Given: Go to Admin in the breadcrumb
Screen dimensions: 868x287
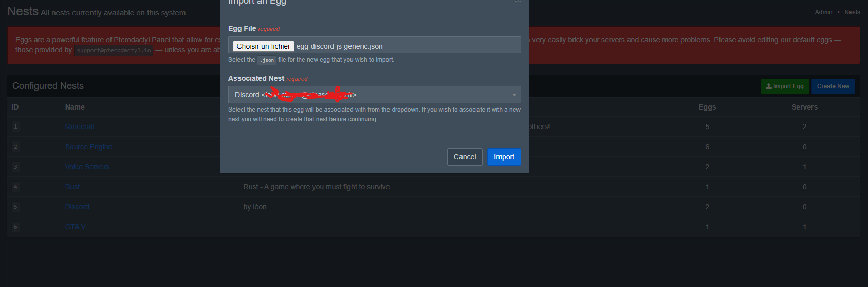Looking at the screenshot, I should pos(823,12).
